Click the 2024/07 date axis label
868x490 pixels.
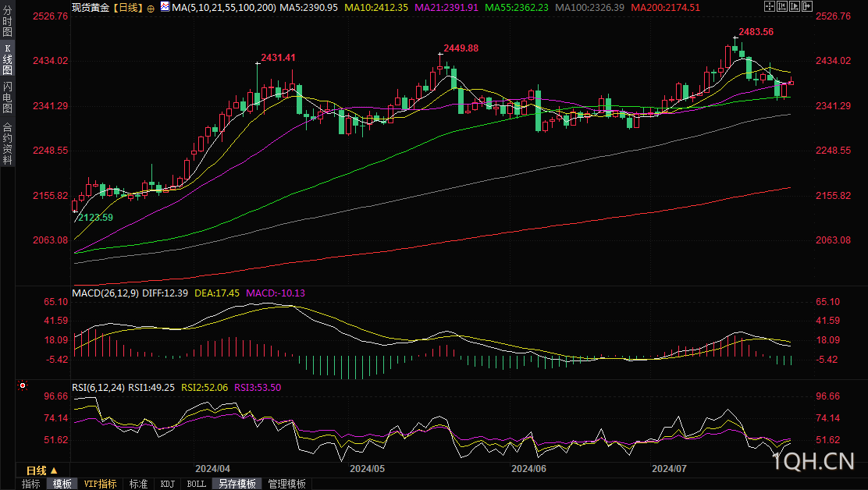pos(669,469)
